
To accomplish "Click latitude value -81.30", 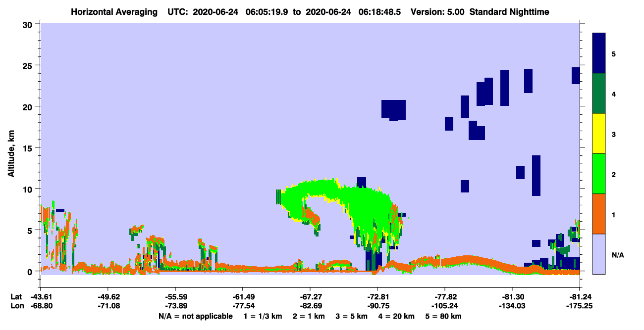I will click(512, 297).
